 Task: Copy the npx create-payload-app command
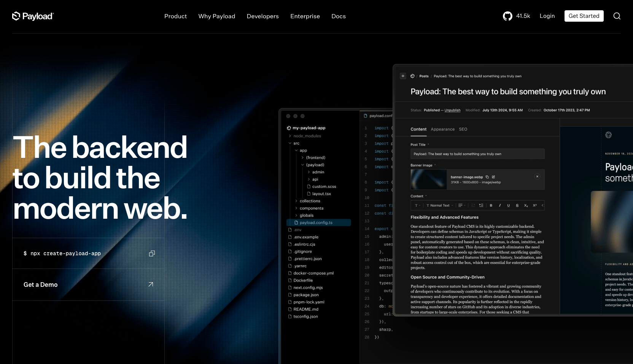tap(152, 253)
